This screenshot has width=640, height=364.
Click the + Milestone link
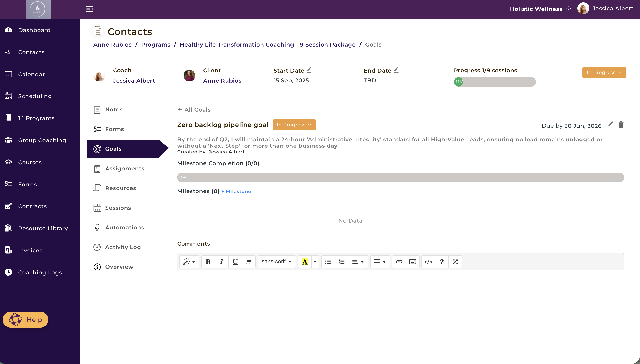pyautogui.click(x=236, y=191)
